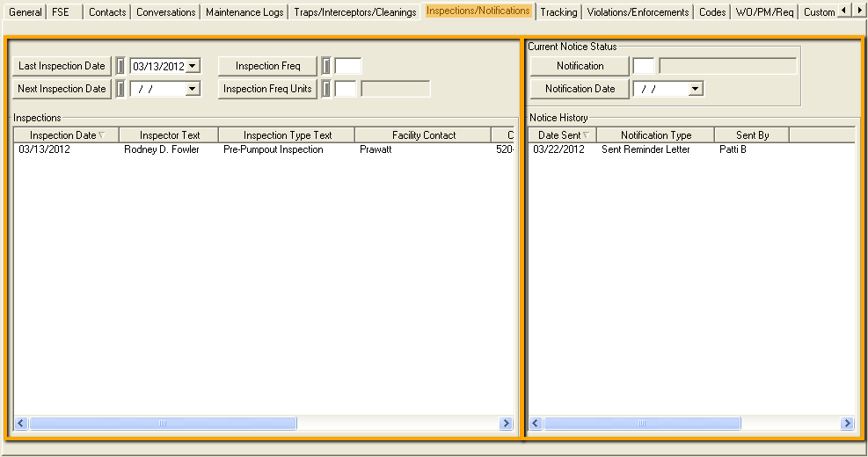This screenshot has height=457, width=868.
Task: Open the Codes tab
Action: (711, 11)
